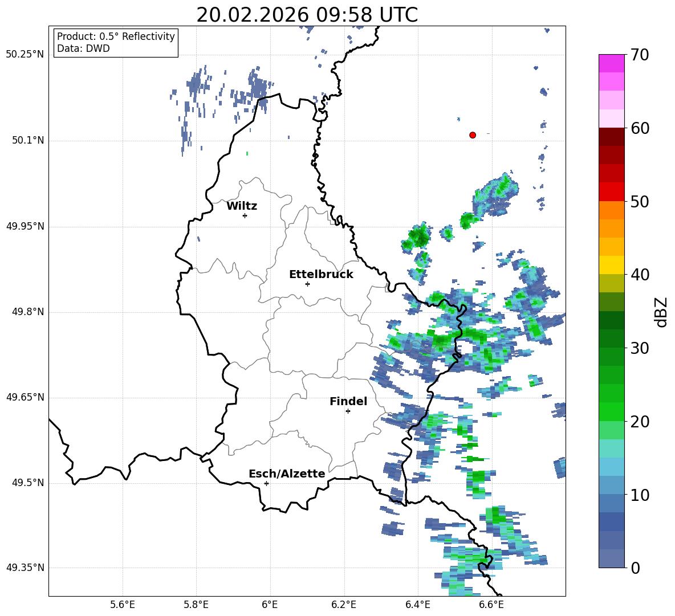Image resolution: width=675 pixels, height=616 pixels.
Task: Click the Esch/Alzette city label
Action: tap(287, 474)
